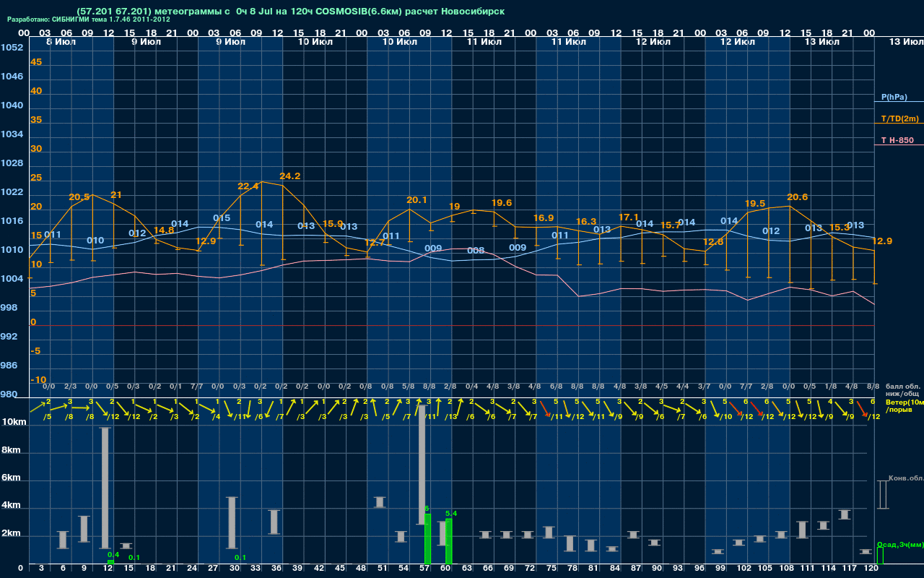This screenshot has height=578, width=924.
Task: Click the 15.7 temperature label
Action: [671, 225]
